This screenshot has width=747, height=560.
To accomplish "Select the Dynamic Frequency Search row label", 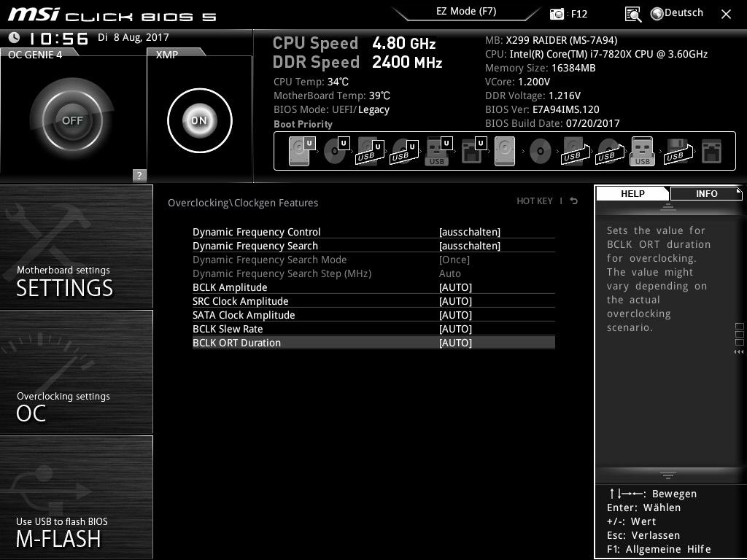I will point(255,246).
